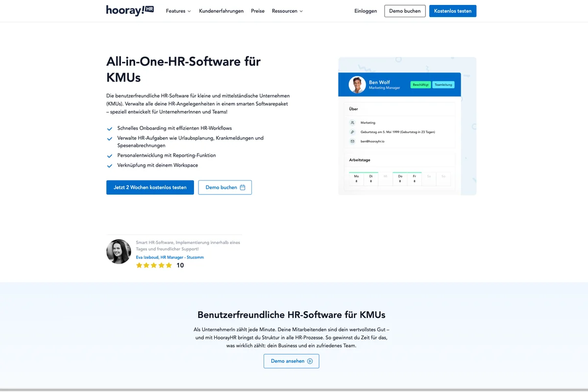
Task: Click ben@hoorayhr.io email text
Action: tap(372, 141)
